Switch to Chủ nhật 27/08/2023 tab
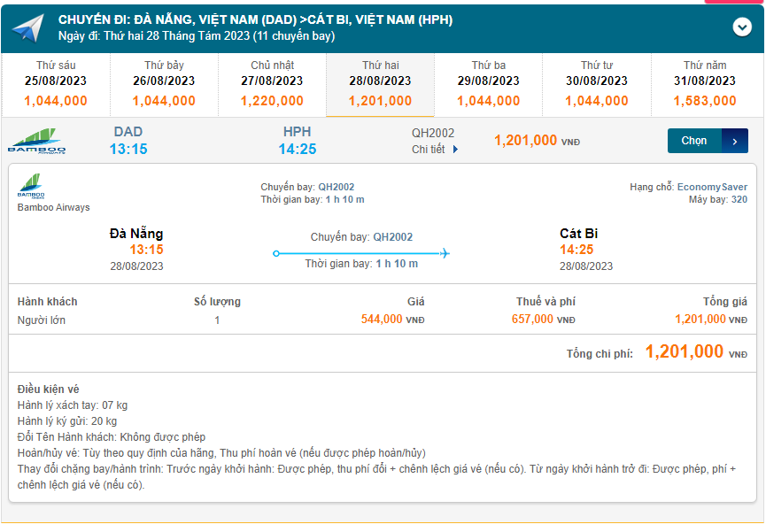 (x=272, y=85)
